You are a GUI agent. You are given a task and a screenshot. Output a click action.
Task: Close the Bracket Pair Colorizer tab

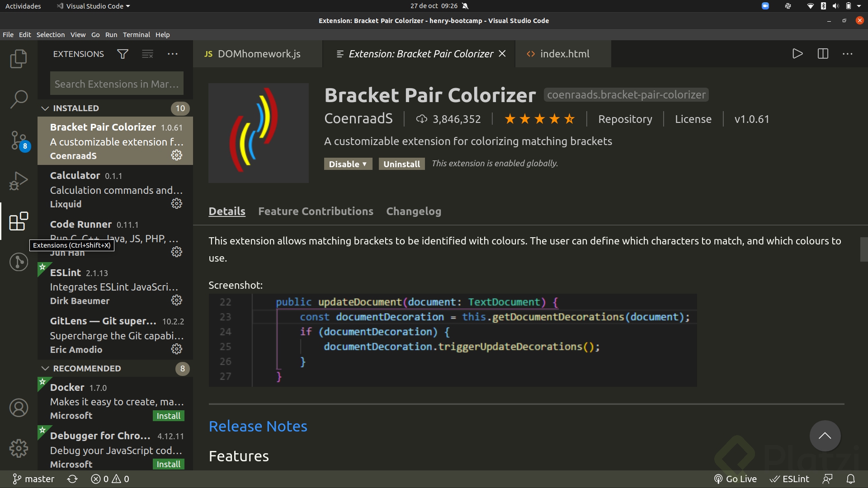502,54
